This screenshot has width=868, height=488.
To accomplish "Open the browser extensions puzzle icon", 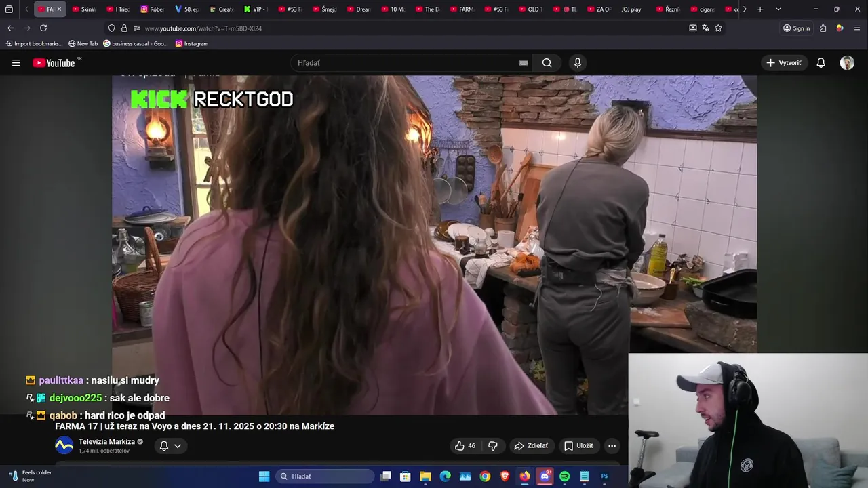I will pos(823,28).
